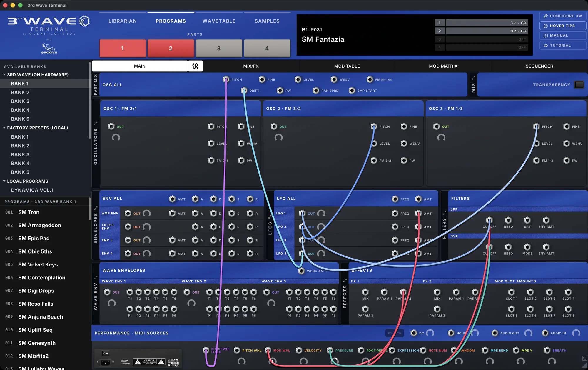Screen dimensions: 588x370
Task: Open the LIBRARIAN tab
Action: pyautogui.click(x=123, y=21)
